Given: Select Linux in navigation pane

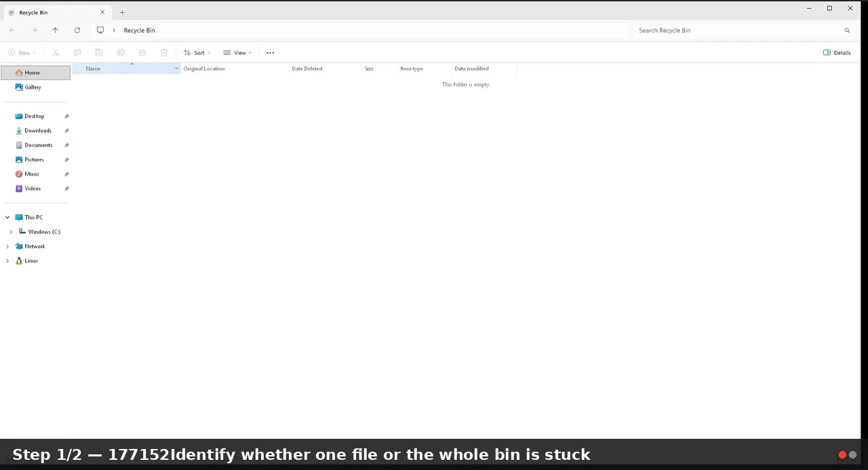Looking at the screenshot, I should (31, 261).
